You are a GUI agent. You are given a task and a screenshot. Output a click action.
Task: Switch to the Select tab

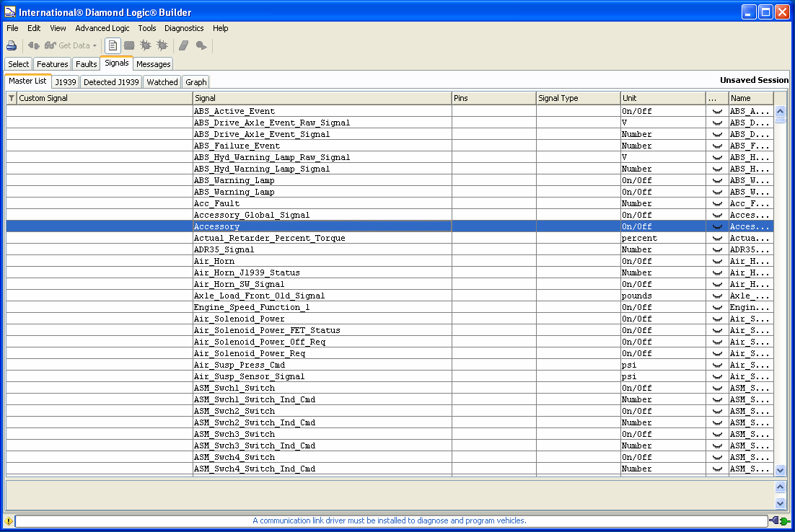18,64
